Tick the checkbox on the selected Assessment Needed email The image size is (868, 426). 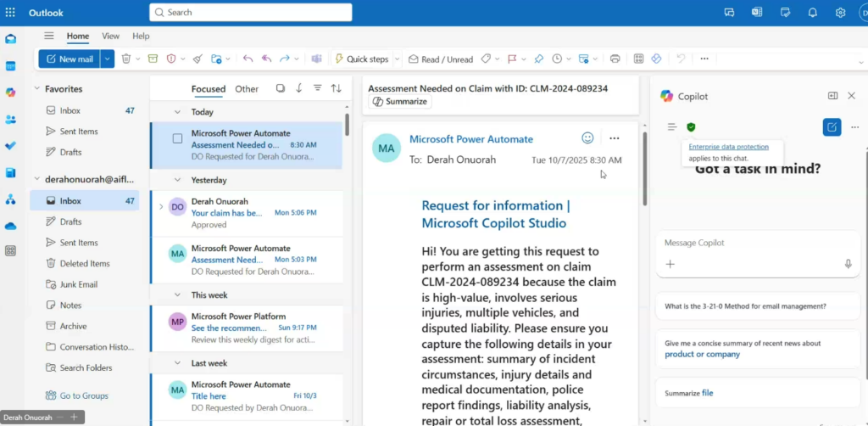click(x=177, y=138)
